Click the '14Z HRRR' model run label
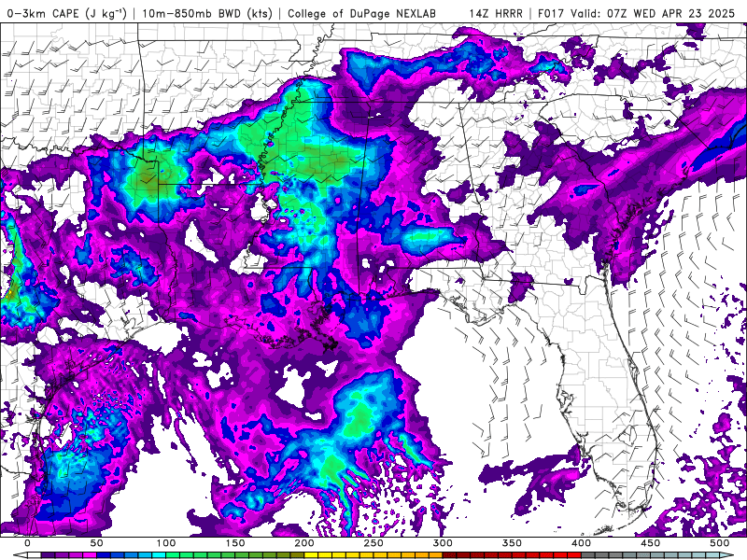 496,13
